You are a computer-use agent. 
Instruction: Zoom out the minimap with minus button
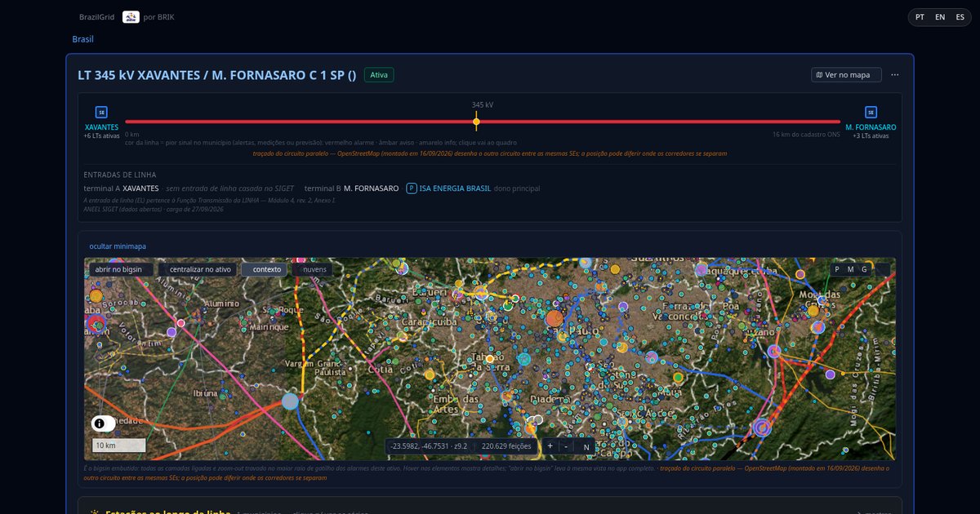[x=565, y=446]
